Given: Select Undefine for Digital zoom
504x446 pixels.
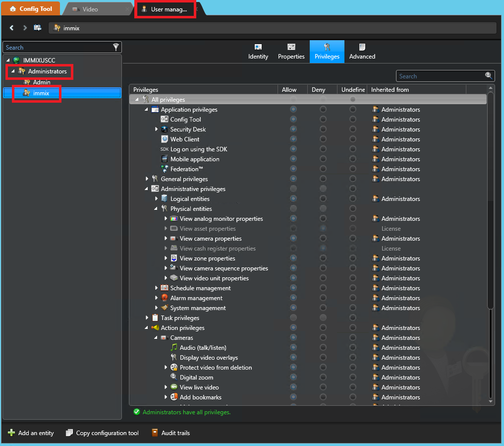Looking at the screenshot, I should 352,377.
